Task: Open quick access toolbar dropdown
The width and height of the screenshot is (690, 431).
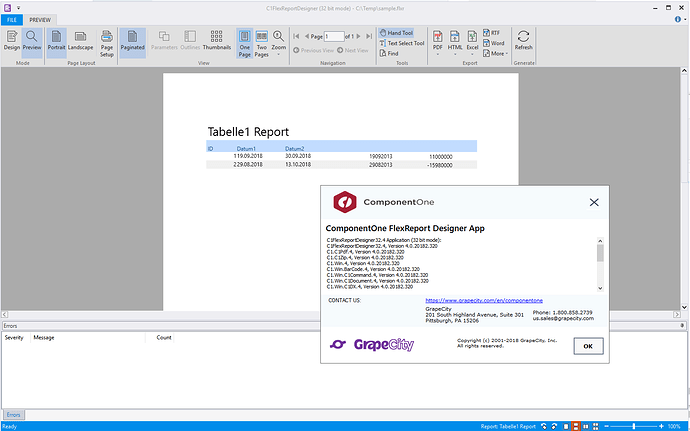Action: (x=18, y=8)
